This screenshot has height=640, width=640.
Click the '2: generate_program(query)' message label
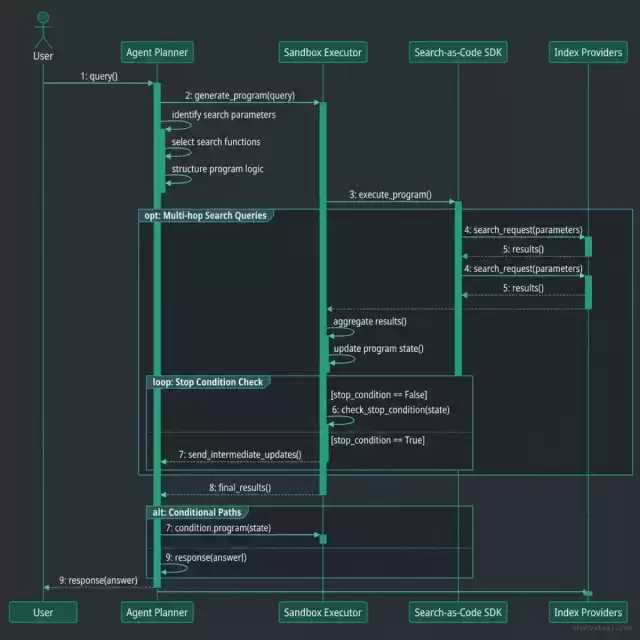(240, 96)
